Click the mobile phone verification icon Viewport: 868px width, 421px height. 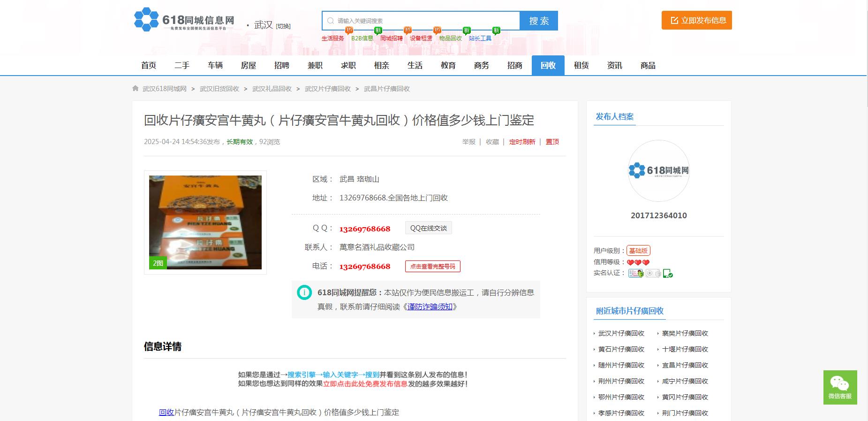[668, 273]
